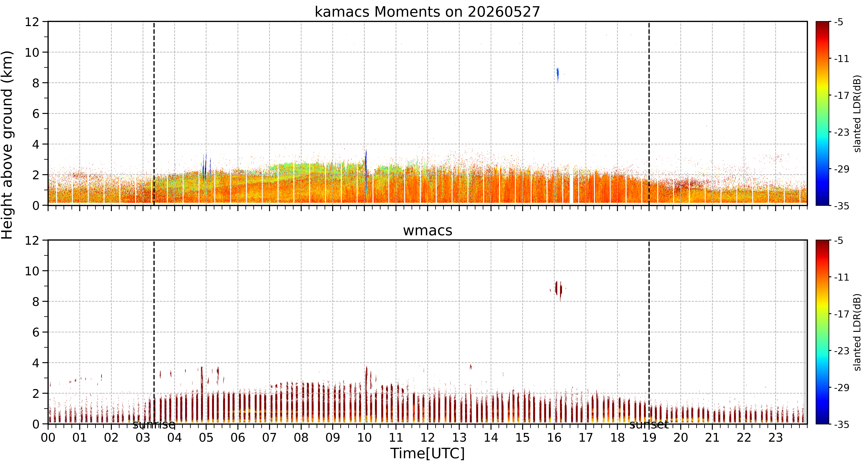Click the gray strip at wmacs panel's right edge
The width and height of the screenshot is (868, 467).
click(x=805, y=332)
